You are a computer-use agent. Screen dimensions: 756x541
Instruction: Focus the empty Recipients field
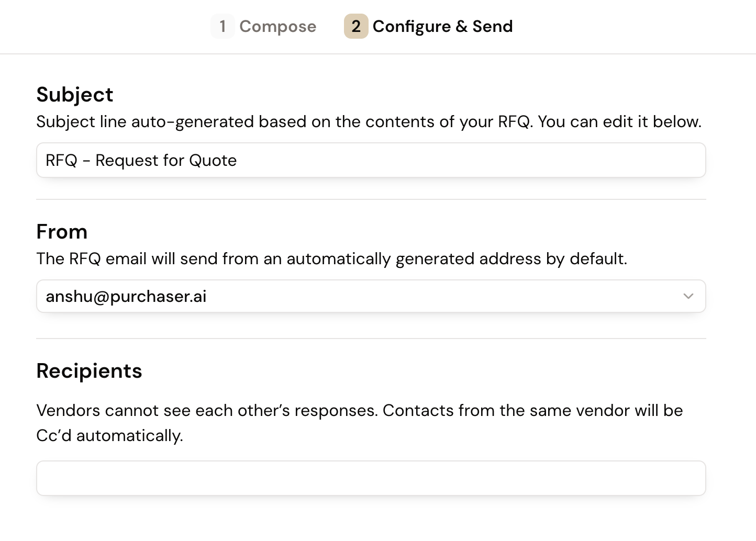pos(371,478)
